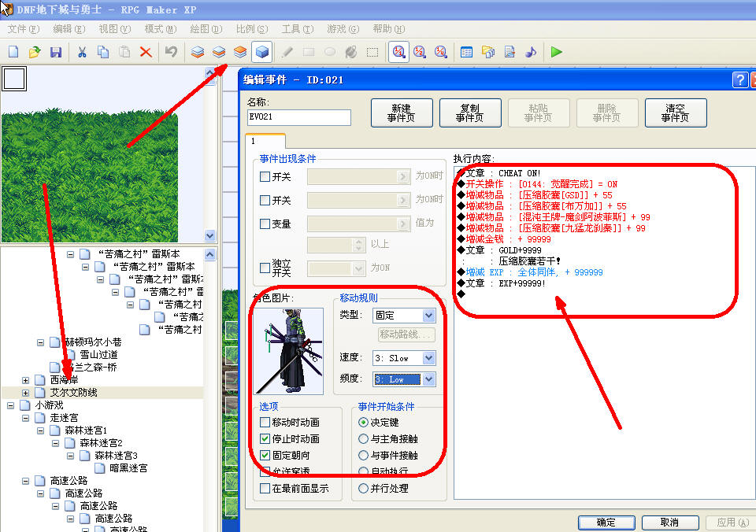Select the Rectangle drawing tool
Screen dimensions: 756x532
tap(309, 52)
